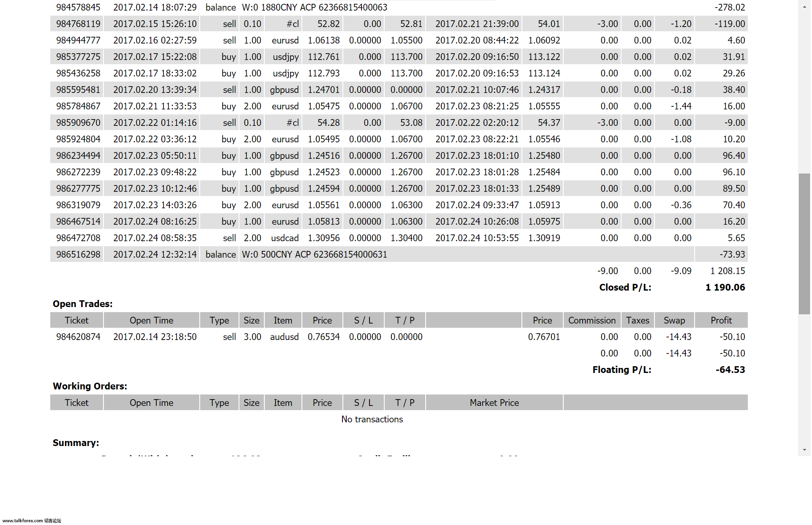Select ticket number 984944777

[78, 41]
